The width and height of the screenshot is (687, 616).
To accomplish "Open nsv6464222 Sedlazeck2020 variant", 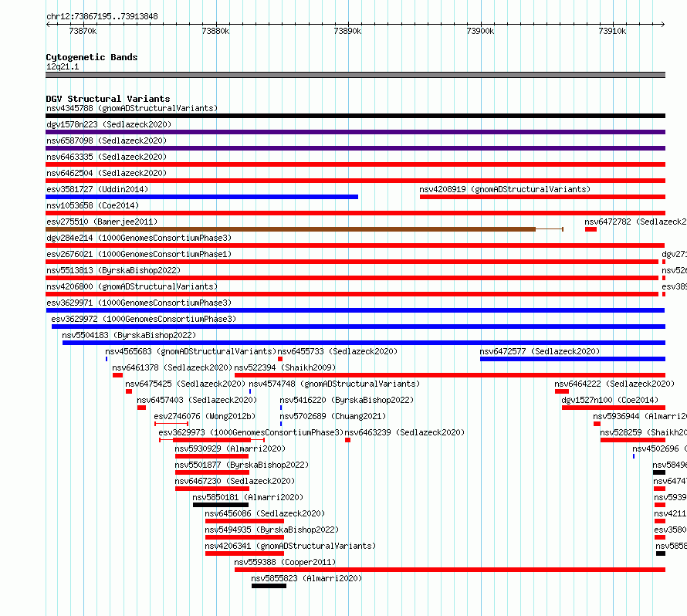I will tap(614, 384).
